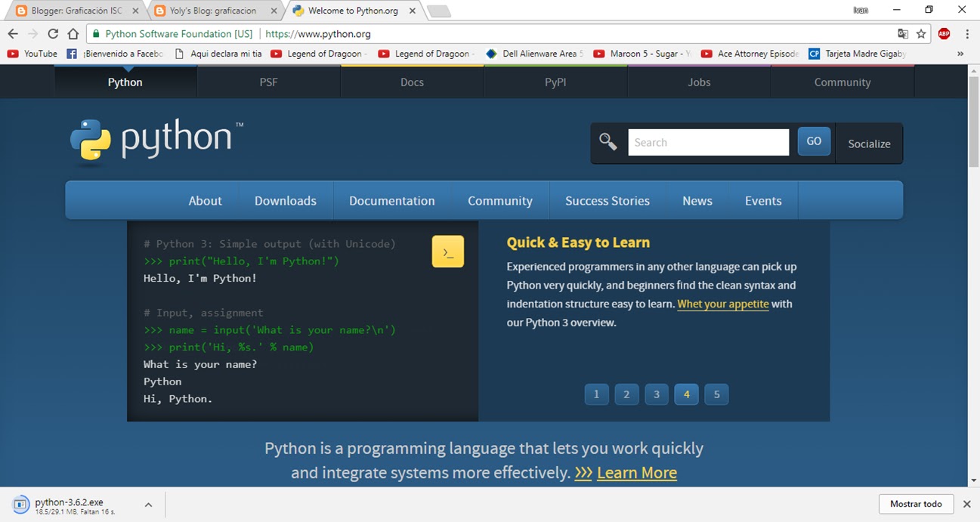The image size is (980, 522).
Task: Open the Tarjeta Madre Gigabyte bookmark
Action: (x=857, y=54)
